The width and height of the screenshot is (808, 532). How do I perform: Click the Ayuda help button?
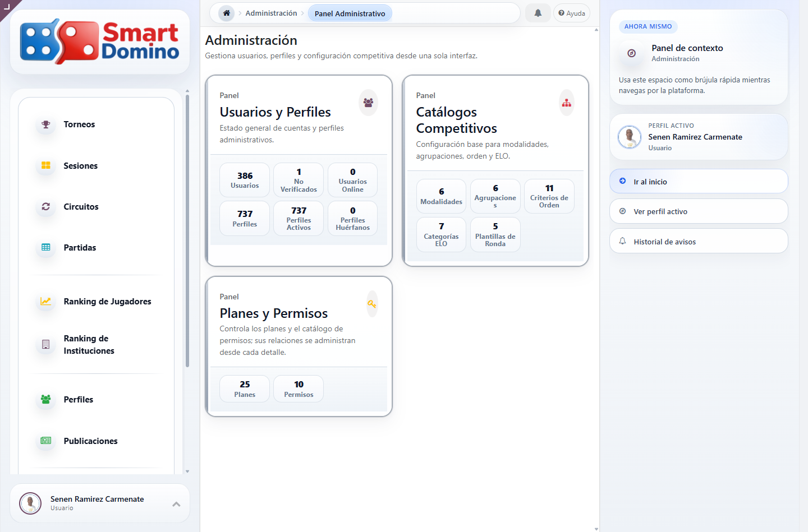pyautogui.click(x=572, y=13)
